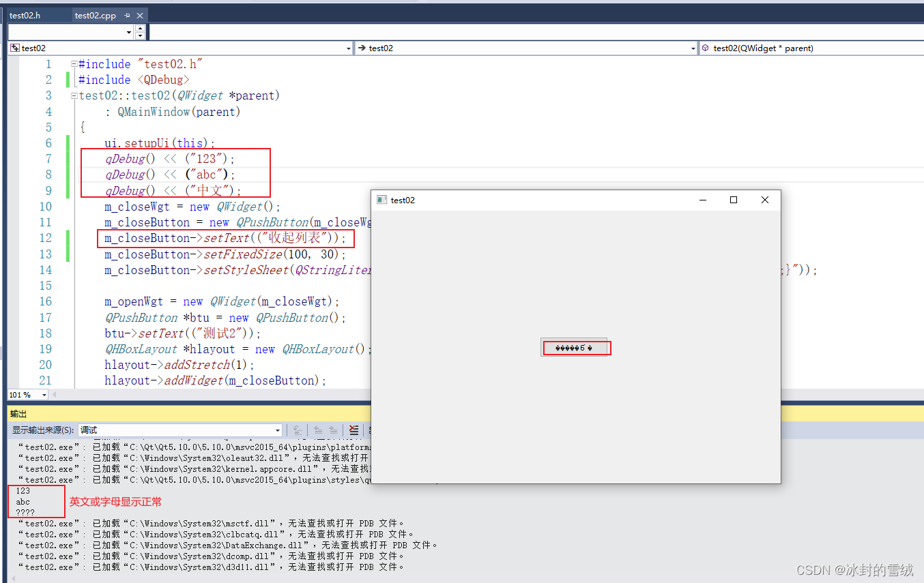Switch to the test02.h tab
The image size is (924, 583).
pos(25,15)
